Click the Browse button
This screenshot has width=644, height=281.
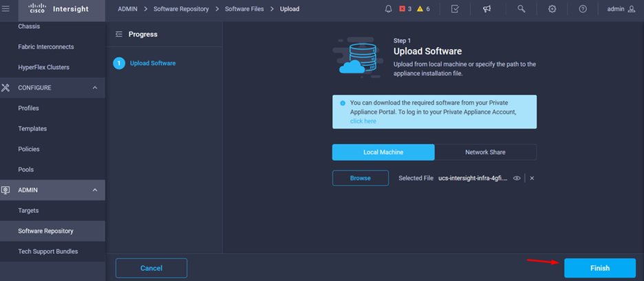[x=361, y=178]
